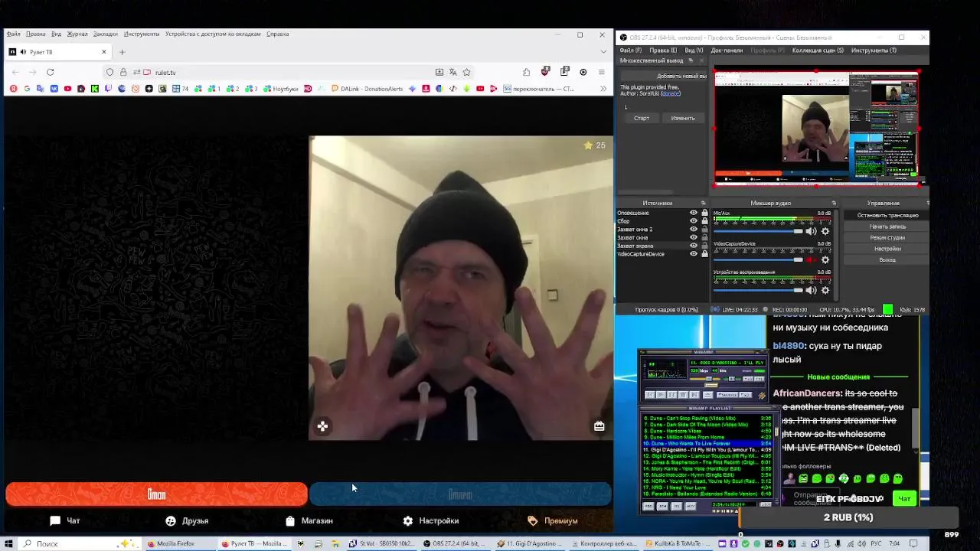Toggle visibility of Захват окна 2 source

click(694, 230)
